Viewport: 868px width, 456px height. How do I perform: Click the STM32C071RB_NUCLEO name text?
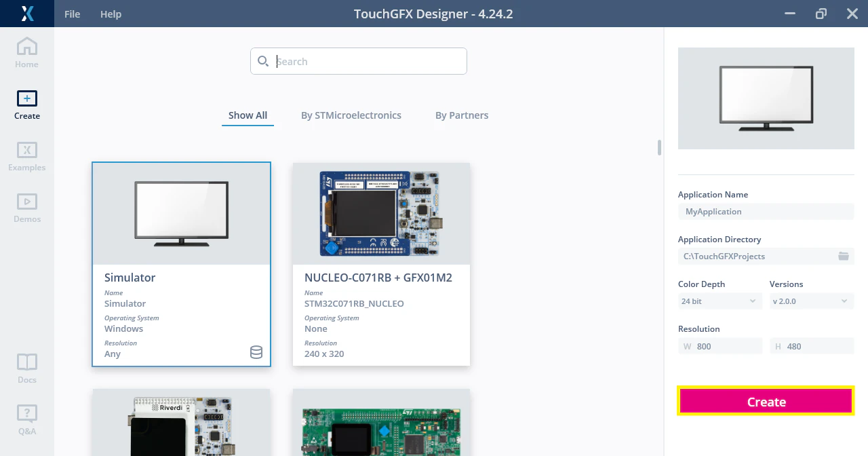click(354, 303)
